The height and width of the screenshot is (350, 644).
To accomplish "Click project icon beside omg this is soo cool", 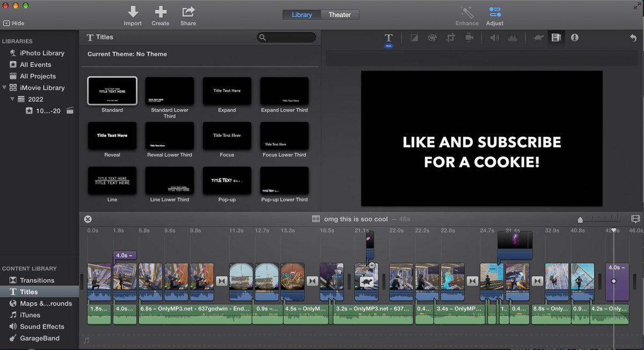I will [x=316, y=219].
